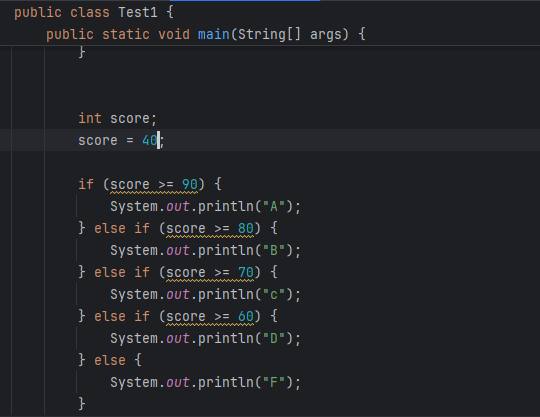Click the underlined 'score >= 60' condition

tap(210, 316)
